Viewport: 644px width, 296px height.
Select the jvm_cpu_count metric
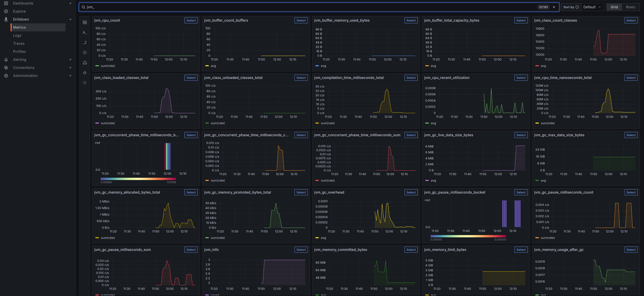point(191,20)
